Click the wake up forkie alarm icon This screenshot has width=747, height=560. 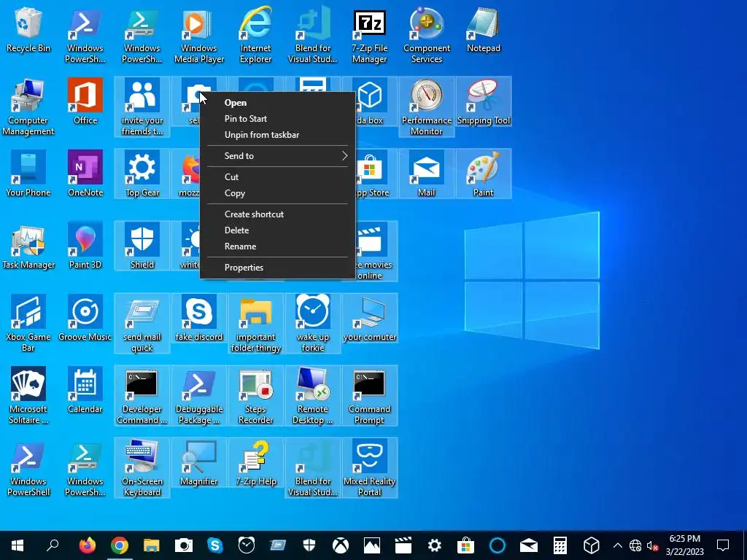pyautogui.click(x=312, y=323)
